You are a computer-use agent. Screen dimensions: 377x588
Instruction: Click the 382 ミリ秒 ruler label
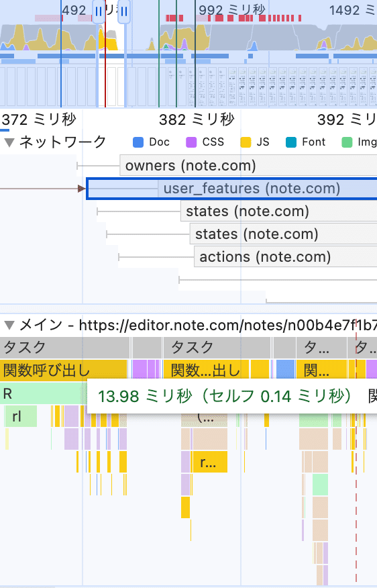[x=197, y=120]
